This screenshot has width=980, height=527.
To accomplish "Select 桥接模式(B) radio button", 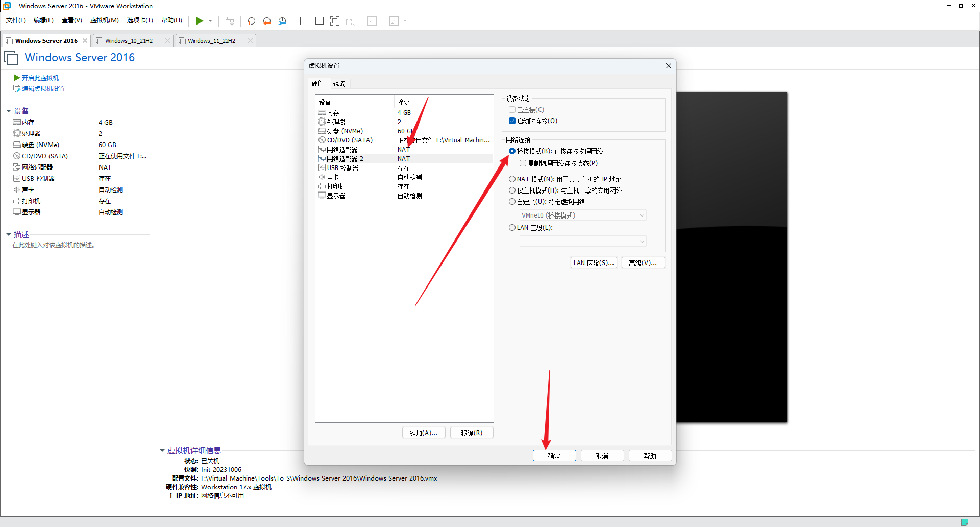I will [512, 151].
